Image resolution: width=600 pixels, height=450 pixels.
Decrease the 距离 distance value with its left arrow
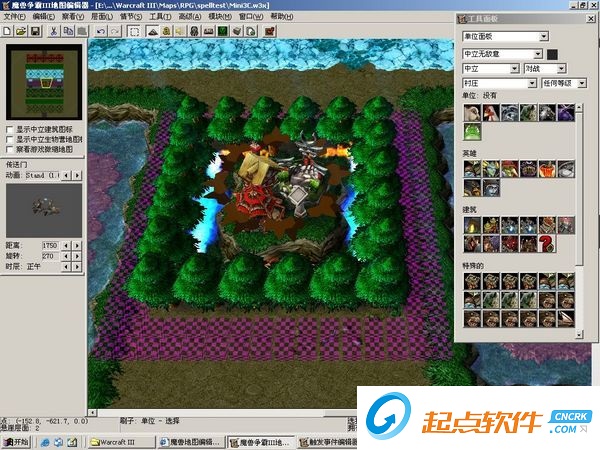[x=67, y=245]
